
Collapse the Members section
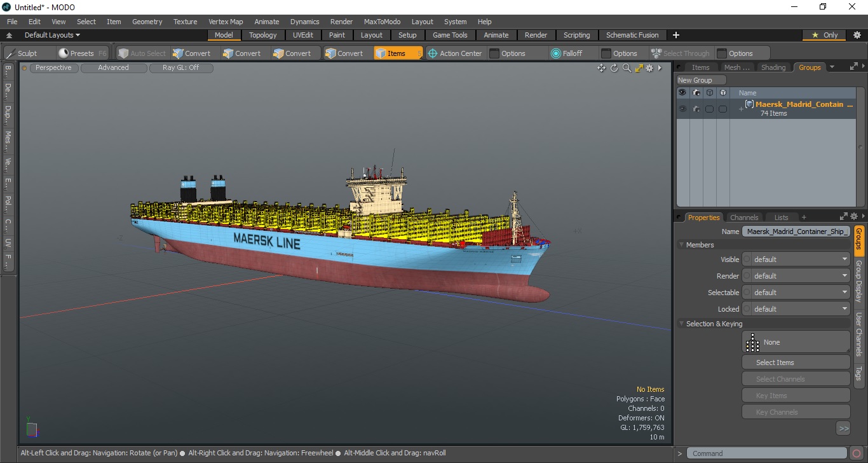[682, 245]
